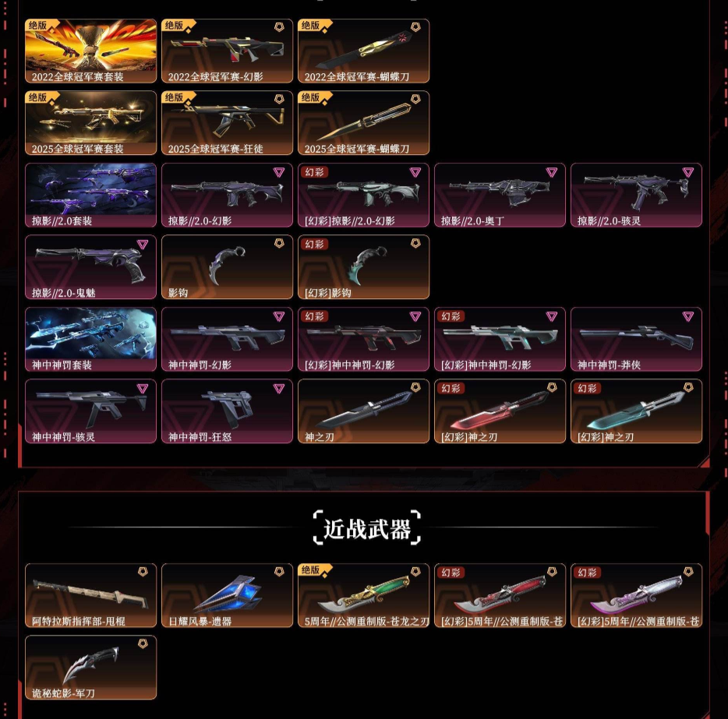Select the 2025全球冠军赛-蝴蝶刀 knife card
728x719 pixels.
pos(363,123)
